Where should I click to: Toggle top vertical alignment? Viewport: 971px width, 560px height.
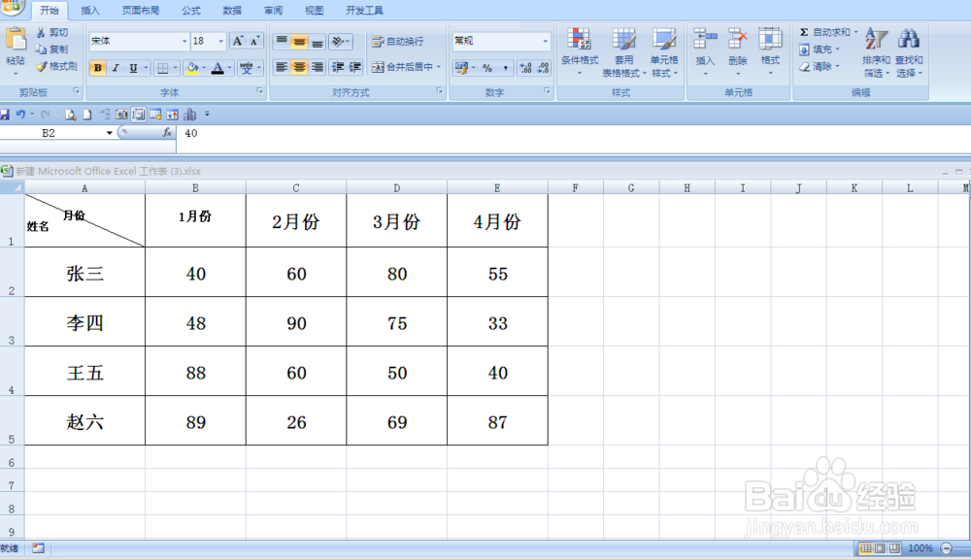(282, 42)
